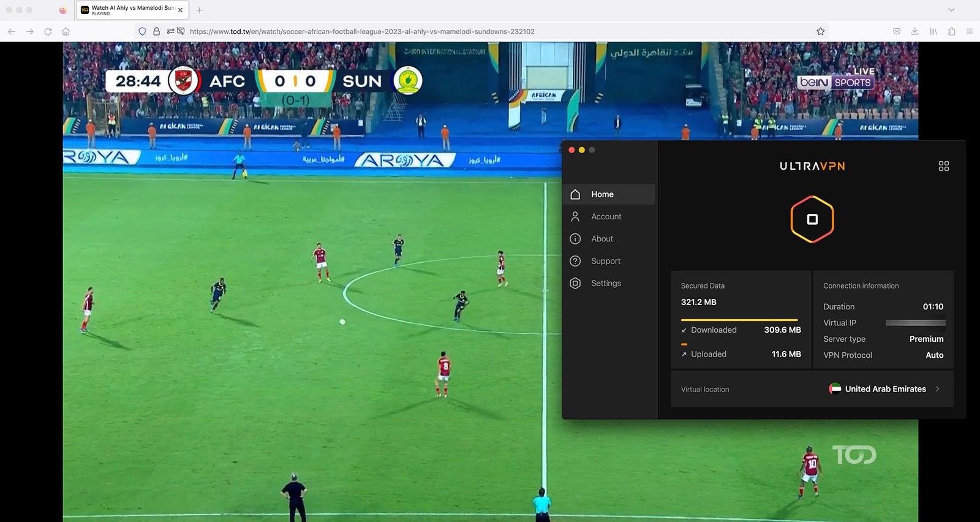Open the shield tracking protection icon
Viewport: 980px width, 522px height.
tap(142, 31)
